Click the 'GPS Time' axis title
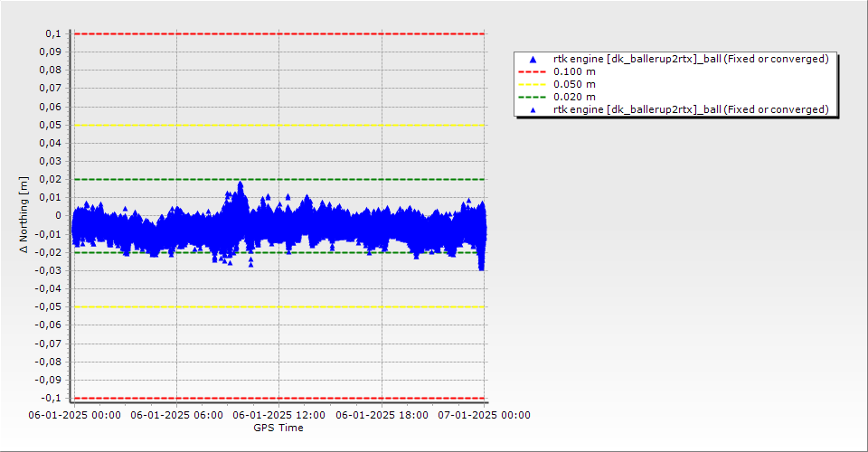Image resolution: width=868 pixels, height=452 pixels. (x=278, y=428)
